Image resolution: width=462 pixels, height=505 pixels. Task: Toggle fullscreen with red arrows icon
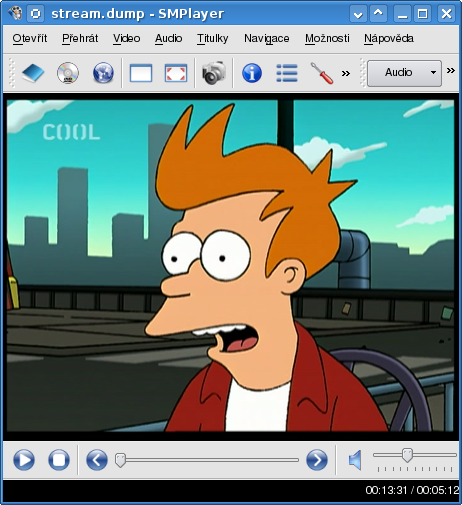click(x=176, y=73)
